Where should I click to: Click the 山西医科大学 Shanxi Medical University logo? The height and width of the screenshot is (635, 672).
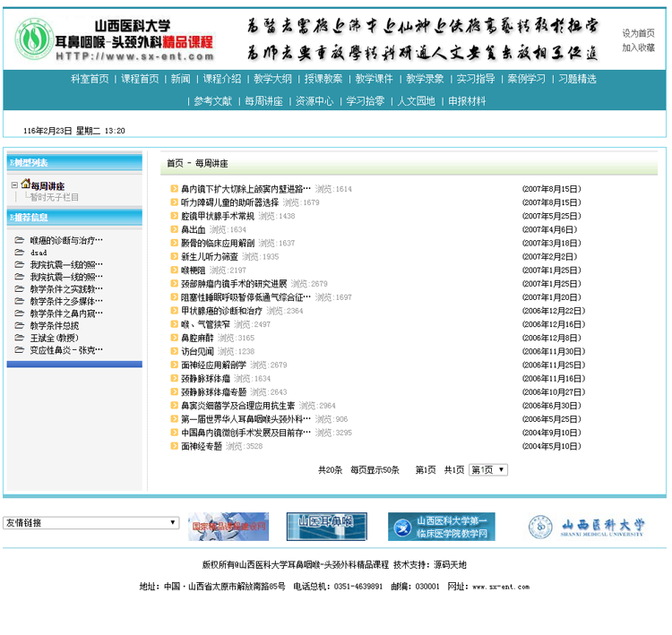[x=586, y=527]
